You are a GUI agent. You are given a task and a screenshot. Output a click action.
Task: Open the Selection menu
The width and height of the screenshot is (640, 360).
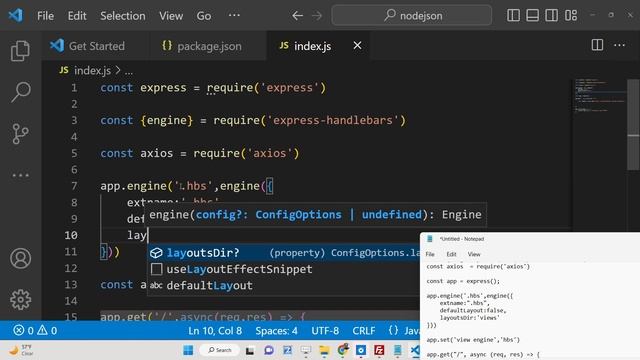122,16
